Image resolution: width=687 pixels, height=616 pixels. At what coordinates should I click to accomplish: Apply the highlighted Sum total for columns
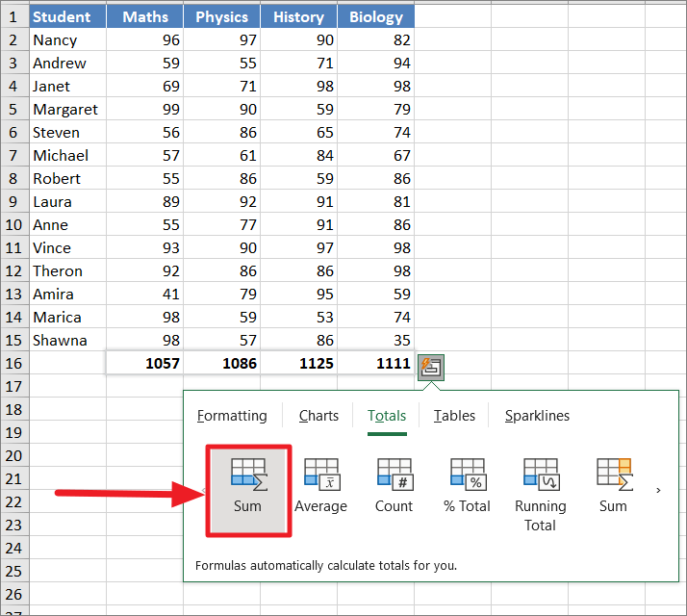point(248,490)
